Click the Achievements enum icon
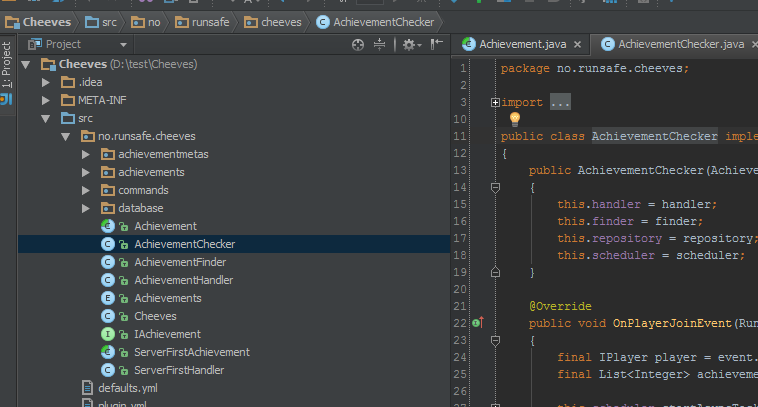This screenshot has height=407, width=758. point(107,298)
